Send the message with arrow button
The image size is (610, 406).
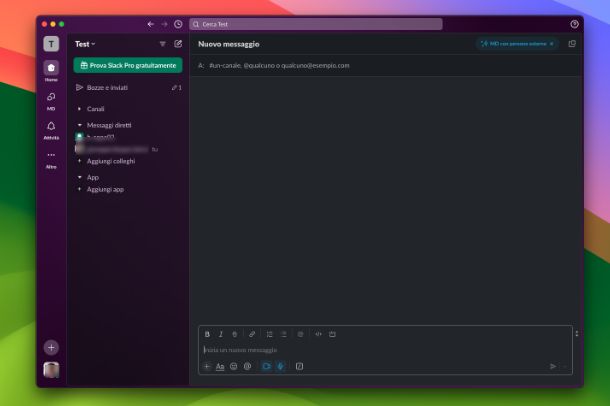[553, 366]
